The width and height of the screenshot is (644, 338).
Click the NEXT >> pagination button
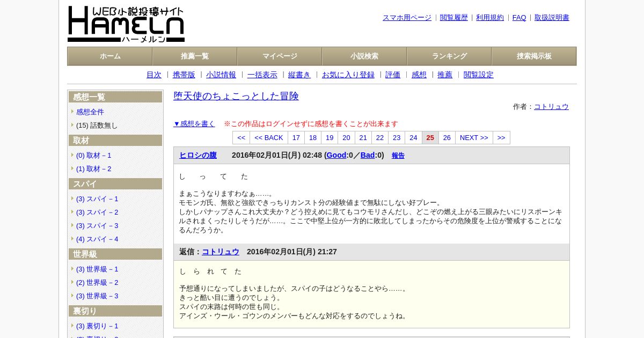click(474, 138)
